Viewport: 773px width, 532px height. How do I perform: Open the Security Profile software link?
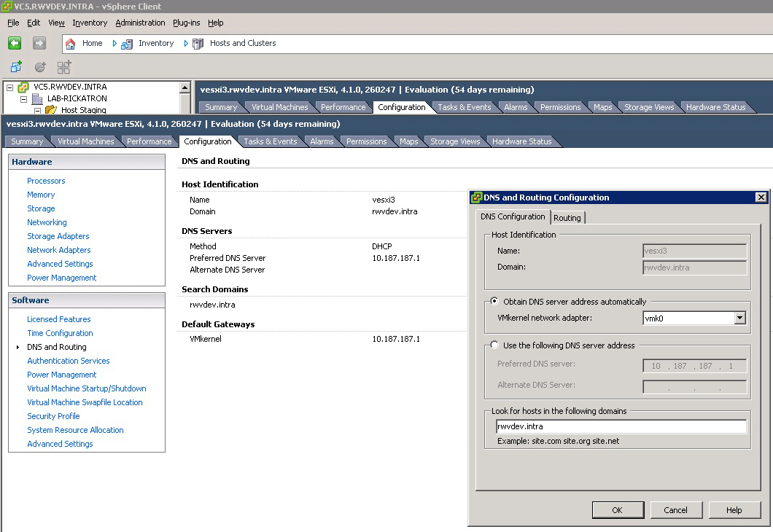pyautogui.click(x=53, y=416)
